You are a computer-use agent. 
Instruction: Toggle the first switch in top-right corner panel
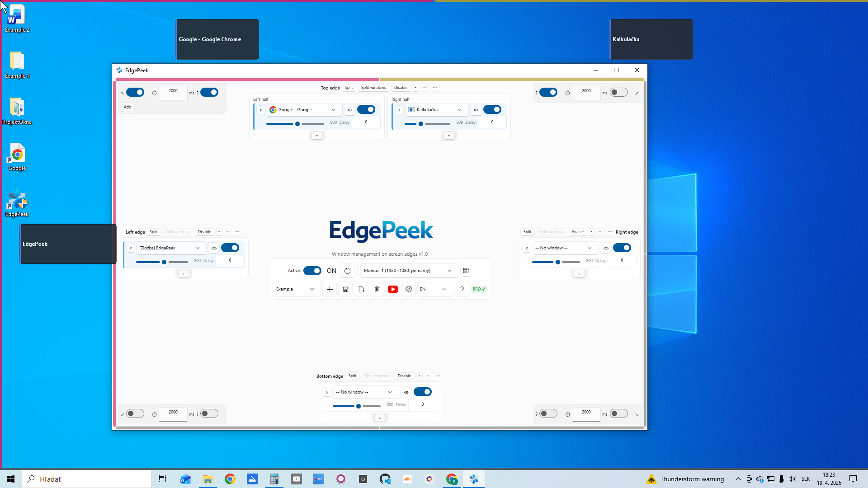[548, 92]
